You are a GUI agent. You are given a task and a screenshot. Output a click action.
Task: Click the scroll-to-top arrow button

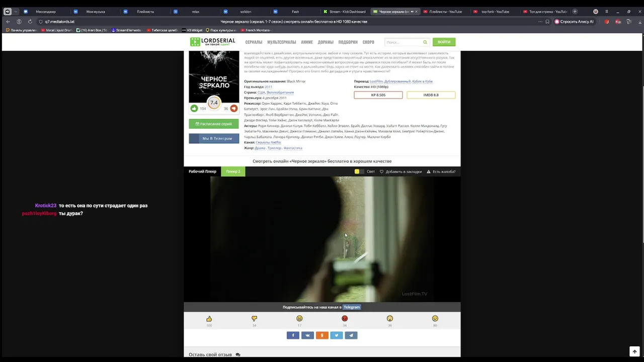(634, 351)
